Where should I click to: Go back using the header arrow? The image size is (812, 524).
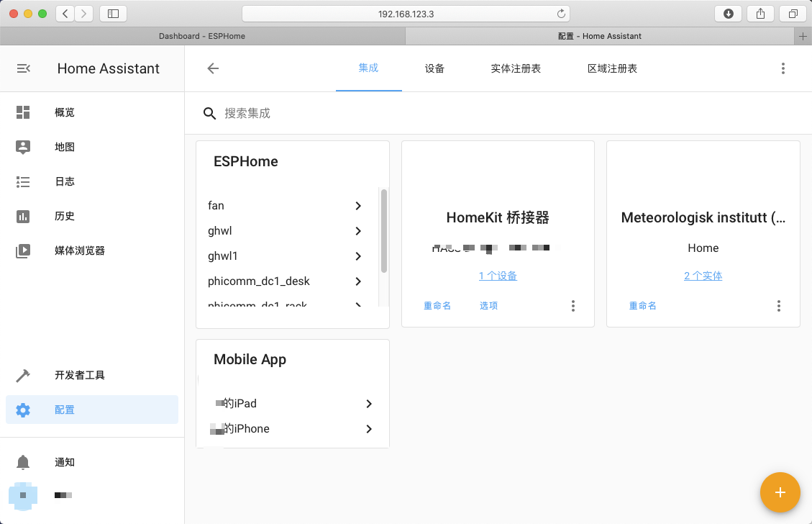click(213, 68)
